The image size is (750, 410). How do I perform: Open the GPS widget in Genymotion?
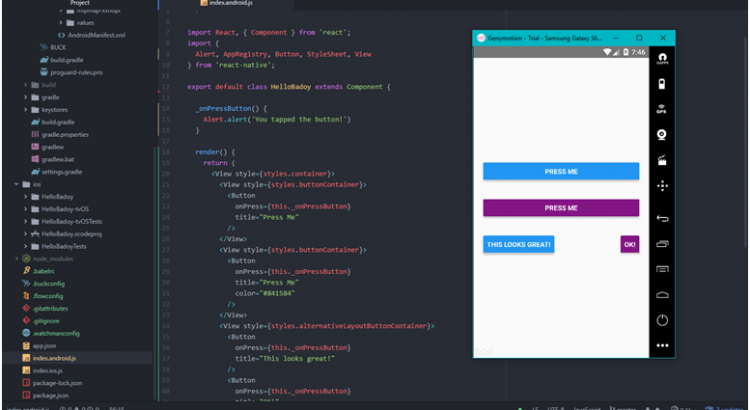click(x=661, y=109)
